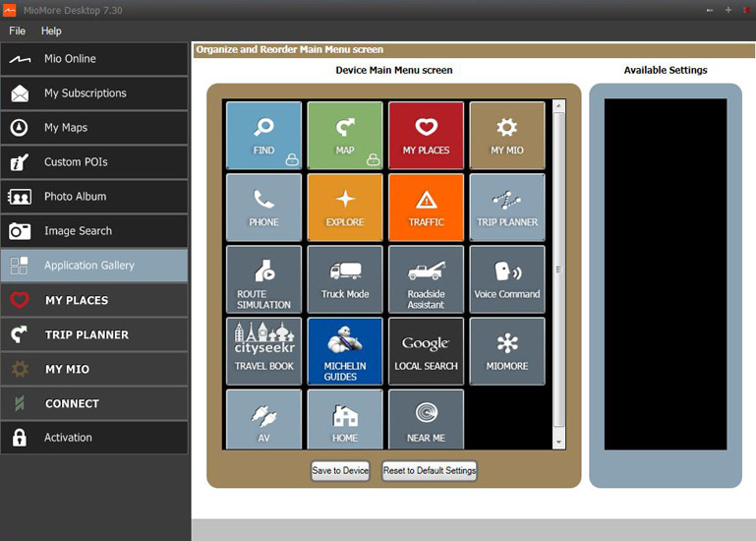Screen dimensions: 756x541
Task: Select the MAP tile
Action: [x=345, y=135]
